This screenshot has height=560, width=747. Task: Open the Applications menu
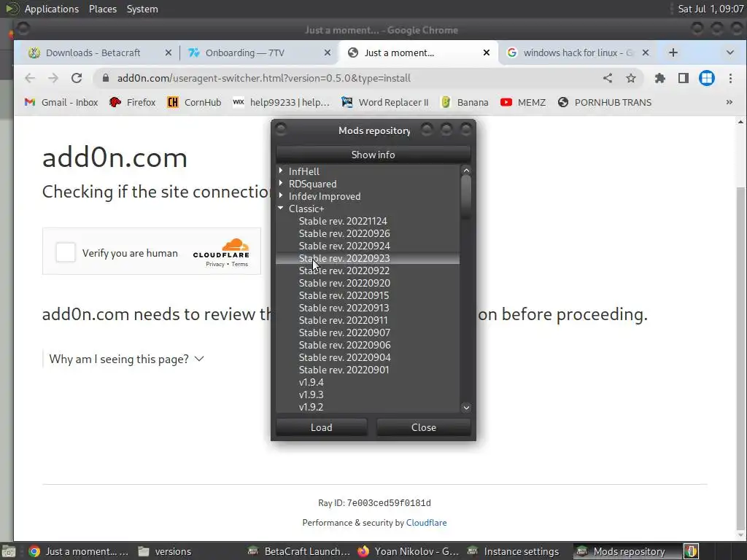click(x=52, y=9)
